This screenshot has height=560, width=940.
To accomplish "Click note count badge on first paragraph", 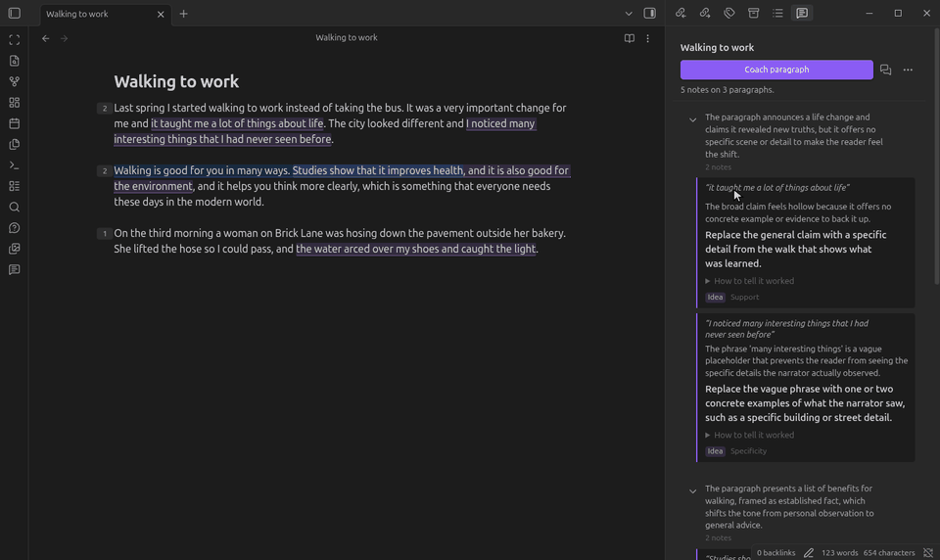I will [x=105, y=109].
